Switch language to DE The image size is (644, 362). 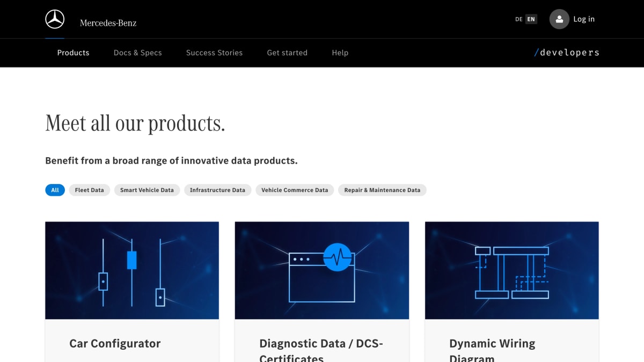click(519, 19)
